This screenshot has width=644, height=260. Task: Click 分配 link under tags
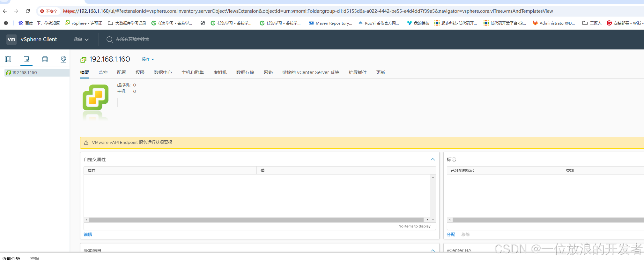pyautogui.click(x=452, y=234)
